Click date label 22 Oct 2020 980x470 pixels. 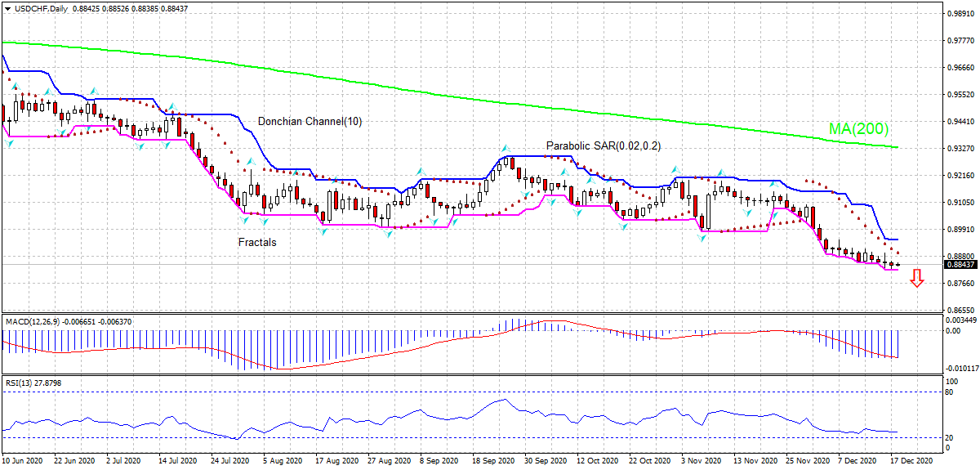[x=651, y=460]
